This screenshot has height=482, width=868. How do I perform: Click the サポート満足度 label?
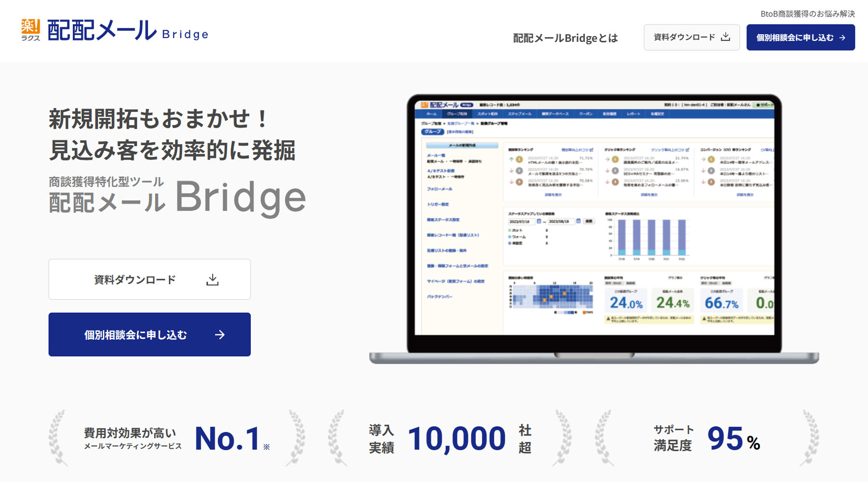tap(674, 438)
